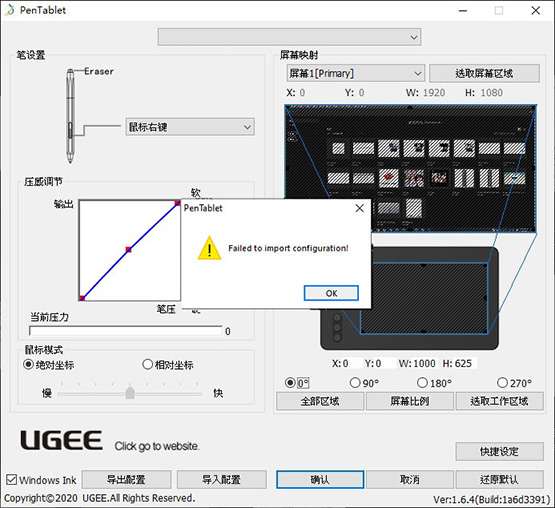Screen dimensions: 555x508
Task: Expand the 屏幕1[Primary] screen dropdown
Action: coord(355,73)
